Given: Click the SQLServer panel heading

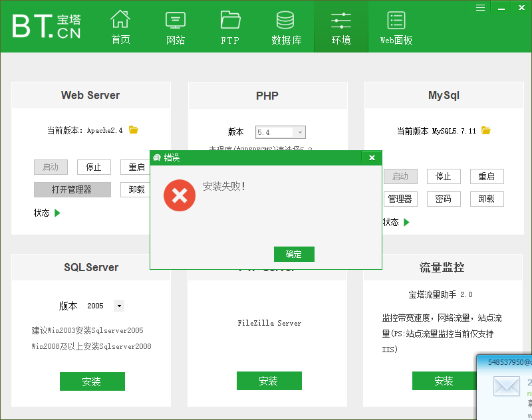Looking at the screenshot, I should [91, 267].
